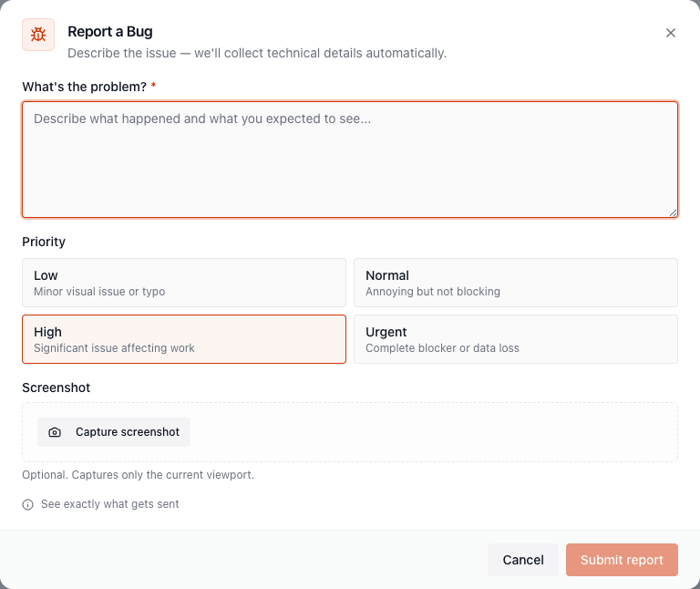Click the info circle icon

pyautogui.click(x=27, y=504)
